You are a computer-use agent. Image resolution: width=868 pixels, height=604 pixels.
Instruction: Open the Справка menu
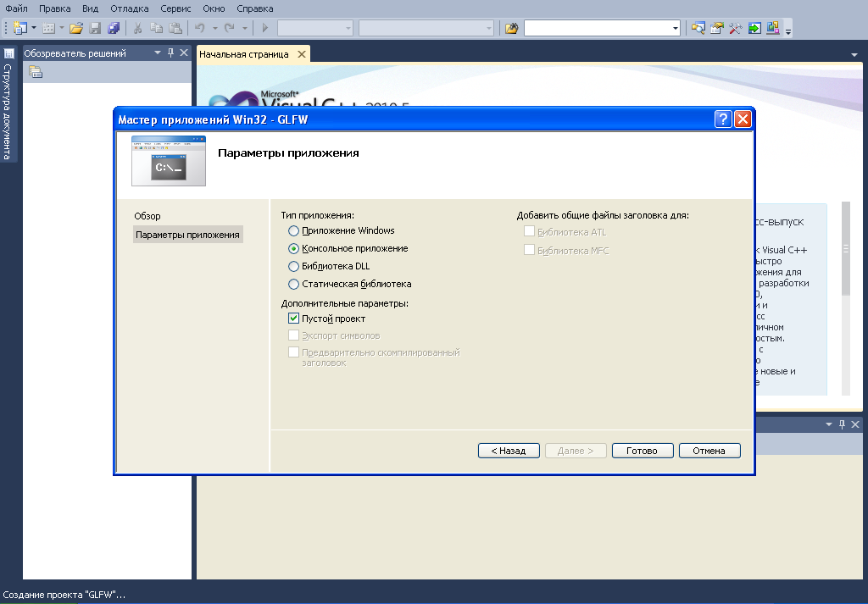click(254, 8)
